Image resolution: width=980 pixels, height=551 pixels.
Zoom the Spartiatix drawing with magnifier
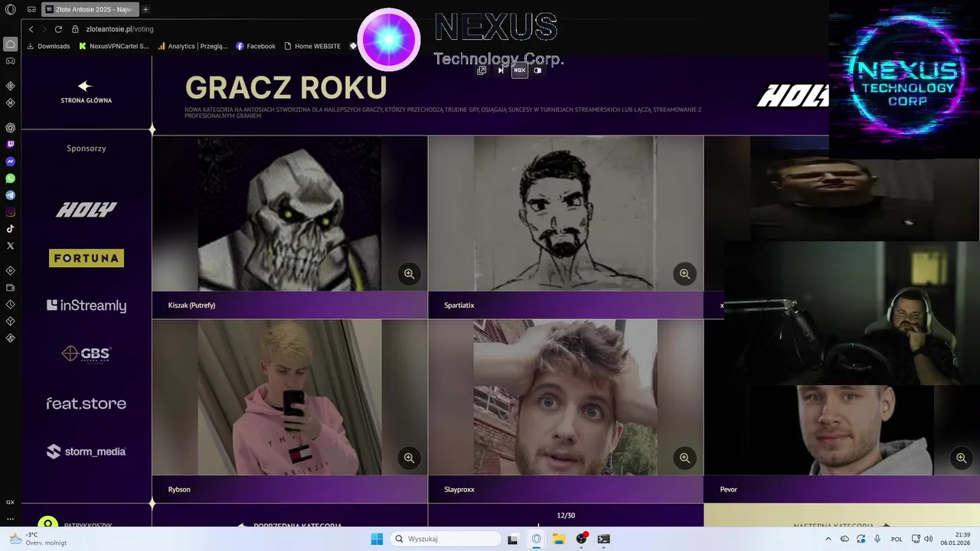click(684, 274)
